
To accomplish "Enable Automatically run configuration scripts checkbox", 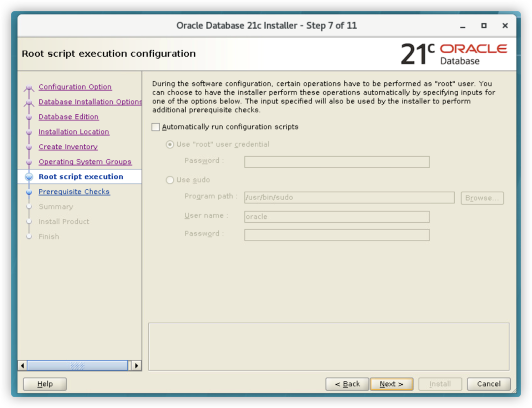I will pos(156,127).
